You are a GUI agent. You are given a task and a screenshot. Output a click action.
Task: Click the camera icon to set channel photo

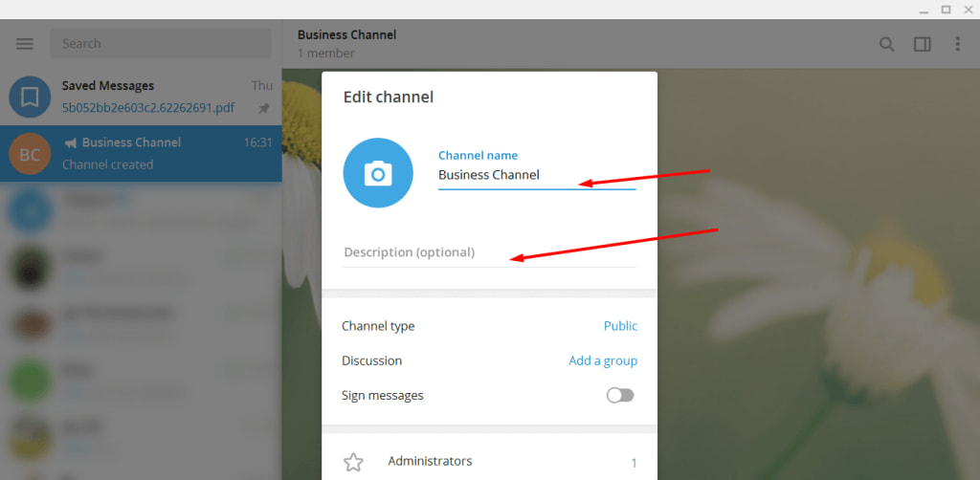point(378,173)
